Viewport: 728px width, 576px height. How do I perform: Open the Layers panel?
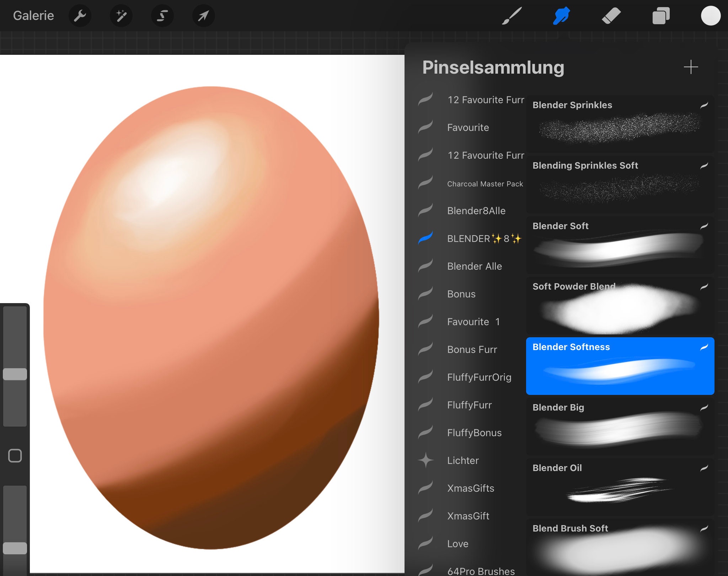661,16
